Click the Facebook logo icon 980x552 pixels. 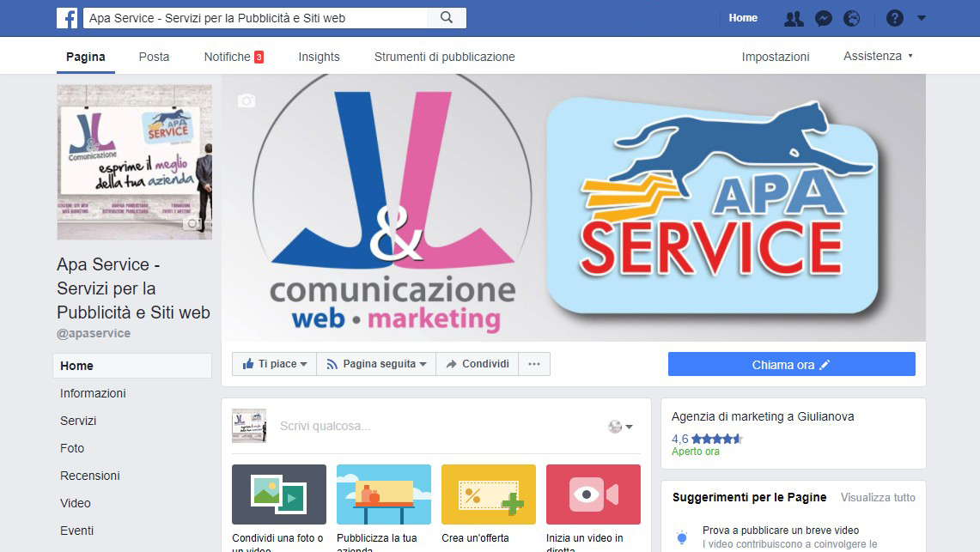[67, 18]
